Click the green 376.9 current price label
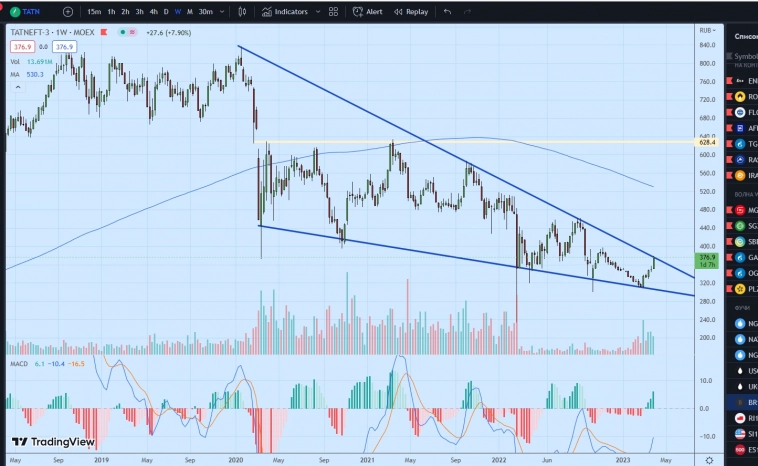Image resolution: width=758 pixels, height=466 pixels. point(707,261)
